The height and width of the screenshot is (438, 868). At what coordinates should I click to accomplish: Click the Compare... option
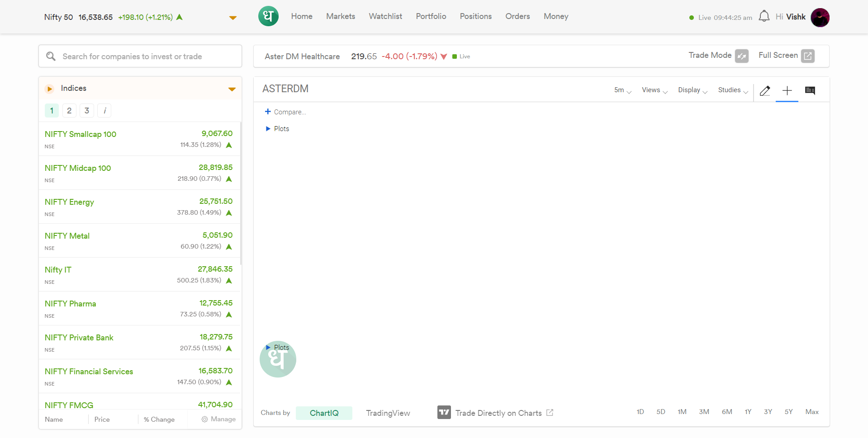point(290,112)
